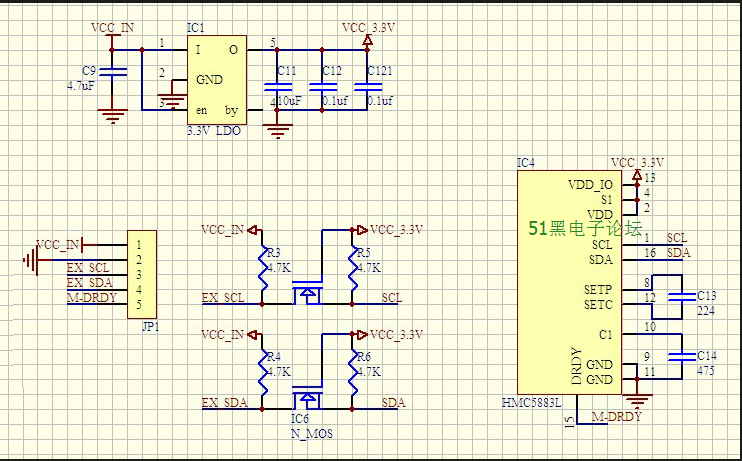Click EX_SCL net label at JP1

(x=88, y=268)
